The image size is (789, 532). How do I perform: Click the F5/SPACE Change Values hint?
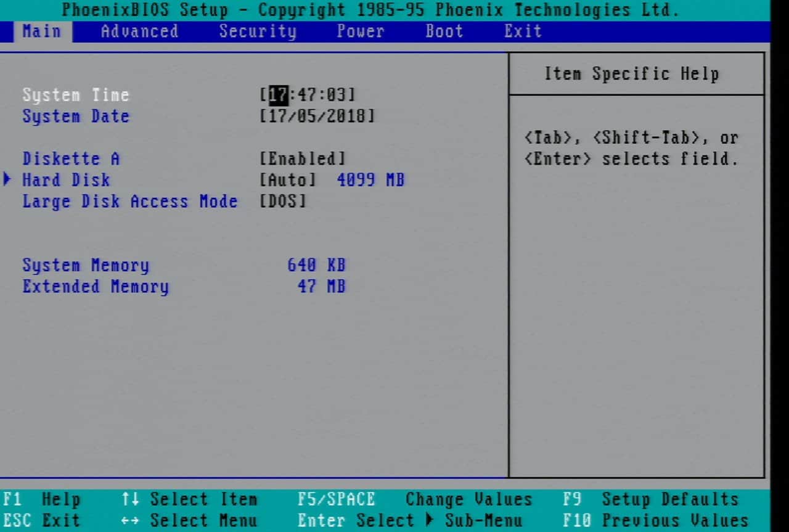coord(415,499)
